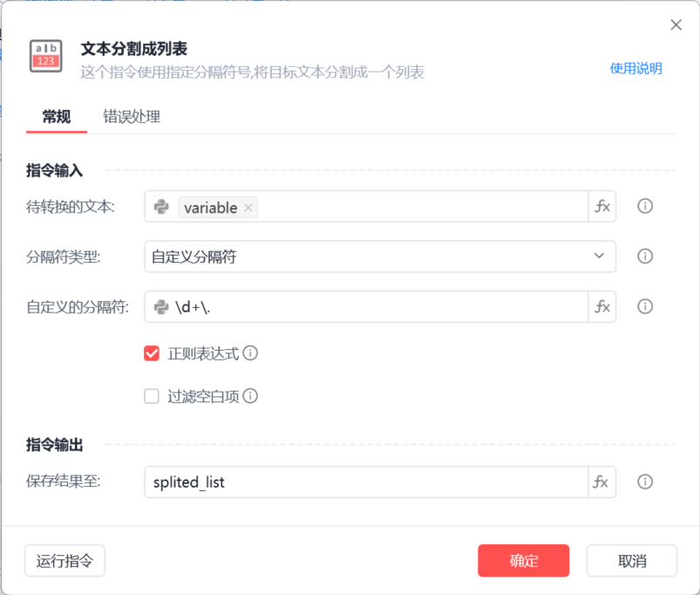Open fx expression editor for 自定义的分隔符
The height and width of the screenshot is (595, 700).
[x=602, y=306]
